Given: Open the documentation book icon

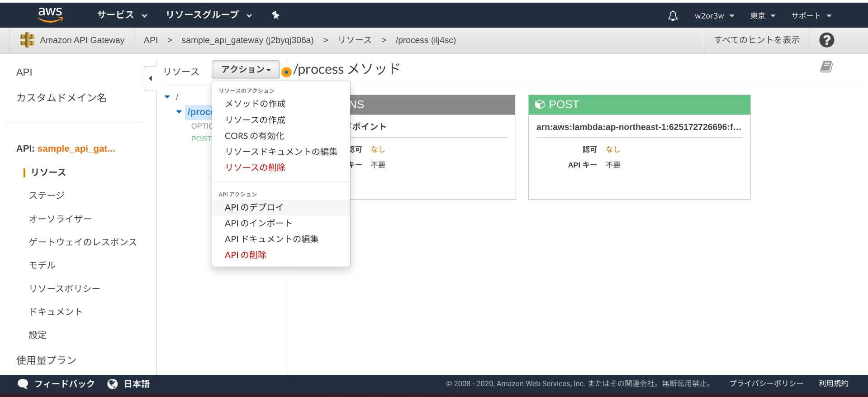Looking at the screenshot, I should pos(826,67).
